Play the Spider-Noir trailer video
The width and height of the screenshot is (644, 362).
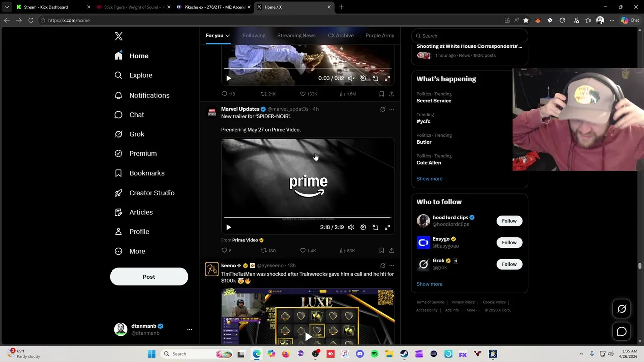(229, 227)
